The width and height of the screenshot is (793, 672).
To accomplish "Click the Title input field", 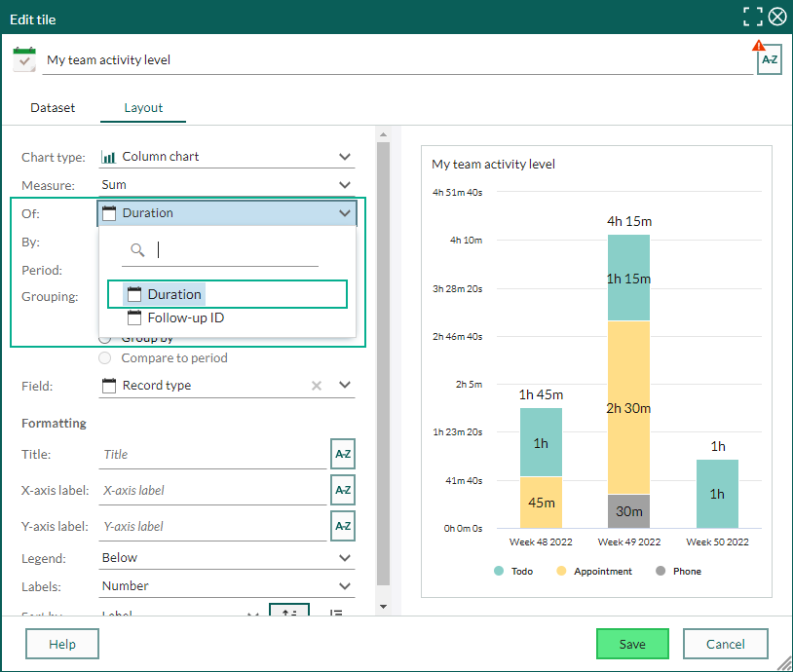I will [213, 455].
